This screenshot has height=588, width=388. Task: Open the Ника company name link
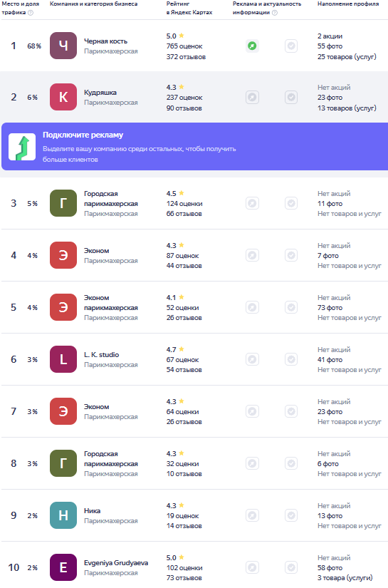[x=92, y=511]
